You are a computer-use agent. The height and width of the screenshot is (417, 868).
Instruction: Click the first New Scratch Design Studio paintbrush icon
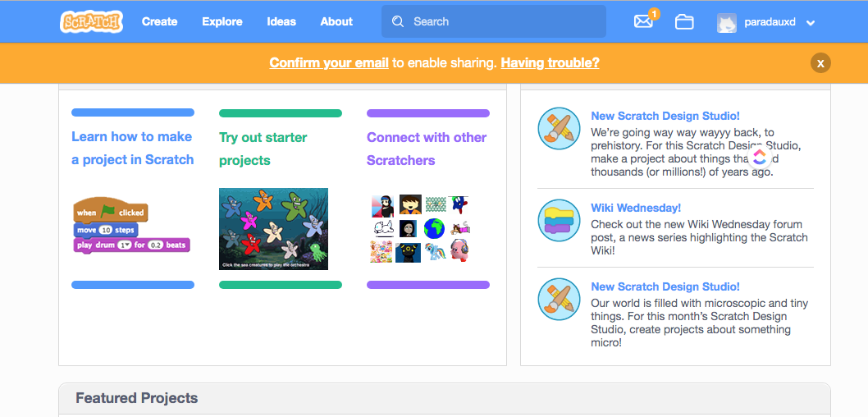(559, 129)
